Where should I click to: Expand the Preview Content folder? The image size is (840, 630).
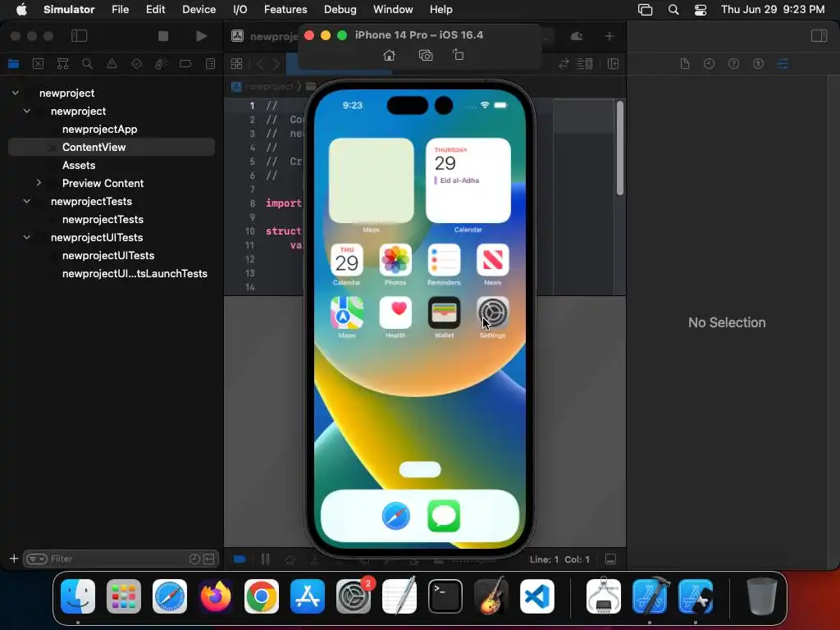(39, 183)
